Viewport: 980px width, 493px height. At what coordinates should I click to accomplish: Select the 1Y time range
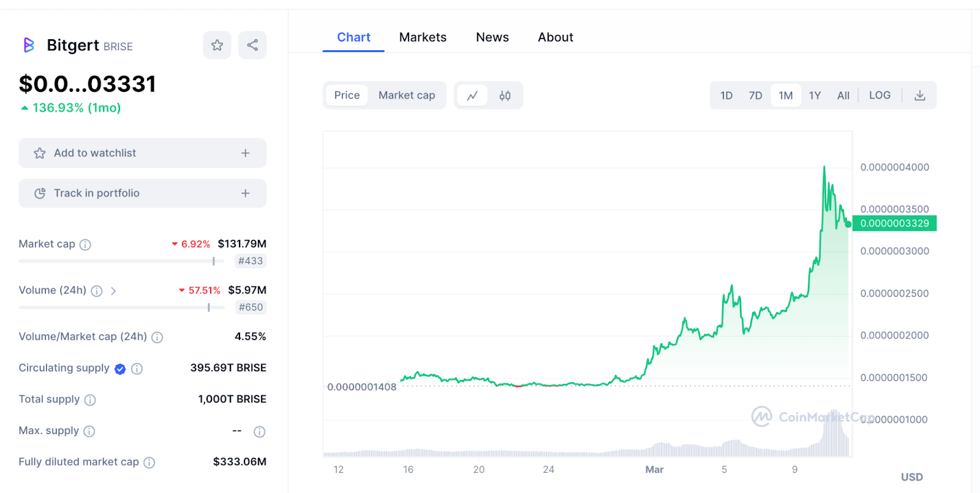click(815, 96)
